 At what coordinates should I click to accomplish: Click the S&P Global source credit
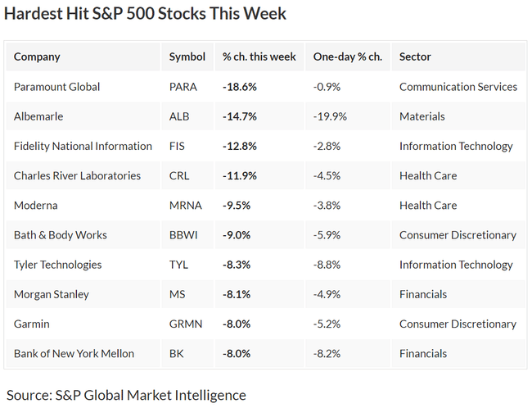click(125, 395)
